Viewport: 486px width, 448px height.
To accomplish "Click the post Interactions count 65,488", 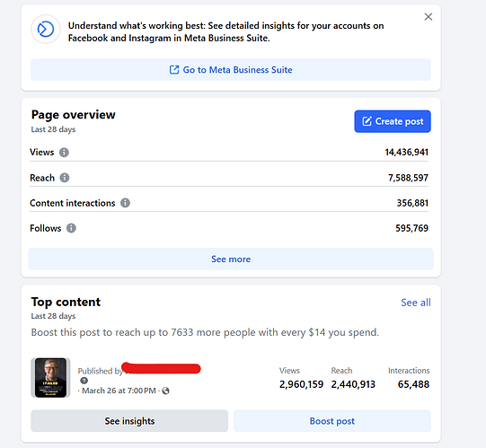I will click(413, 384).
